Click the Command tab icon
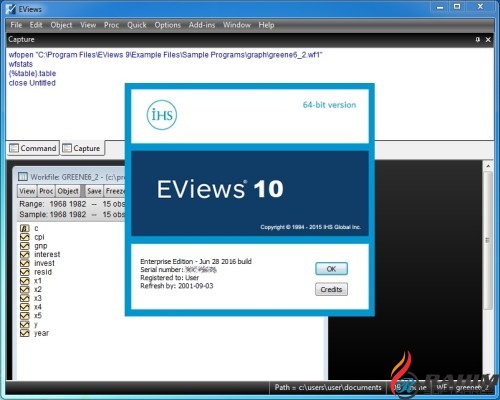 (x=14, y=148)
